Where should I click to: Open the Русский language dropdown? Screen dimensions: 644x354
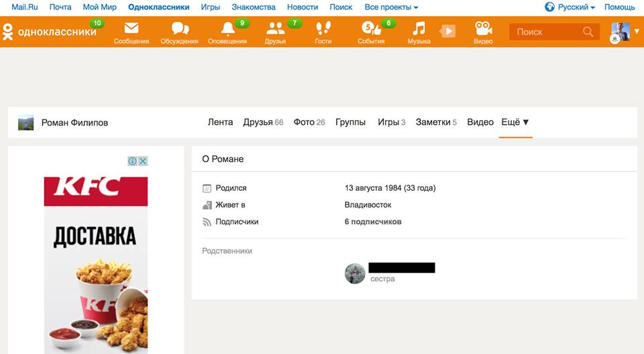point(570,7)
